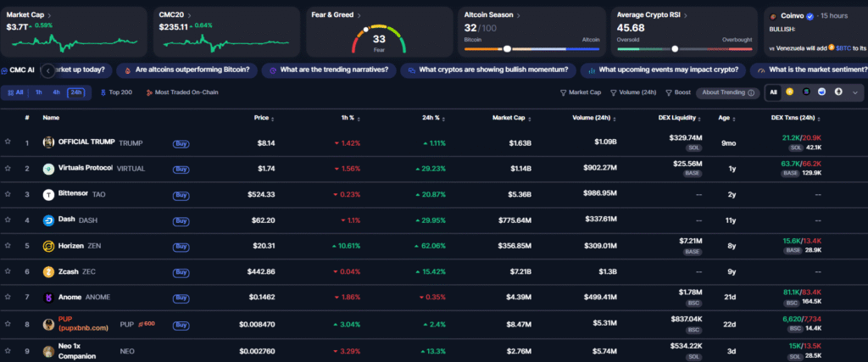Click the Dash coin logo
The height and width of the screenshot is (362, 868).
[48, 220]
